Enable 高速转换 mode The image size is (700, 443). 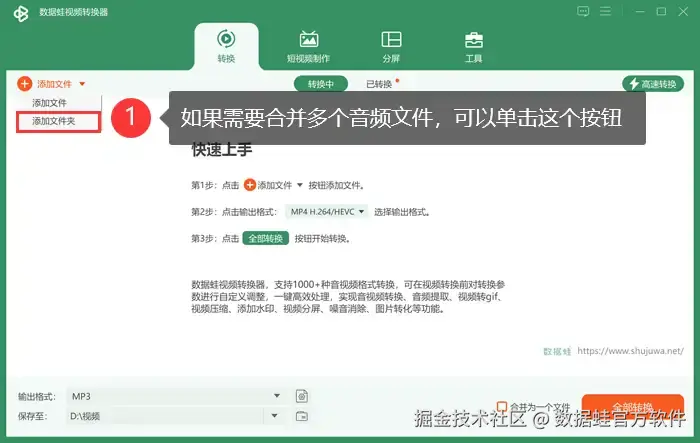(653, 84)
